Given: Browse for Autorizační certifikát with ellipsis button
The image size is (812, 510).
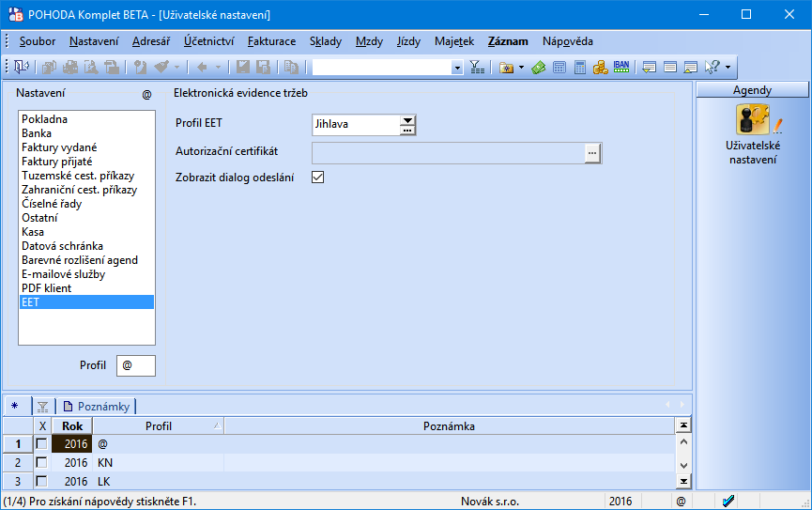Looking at the screenshot, I should coord(592,153).
